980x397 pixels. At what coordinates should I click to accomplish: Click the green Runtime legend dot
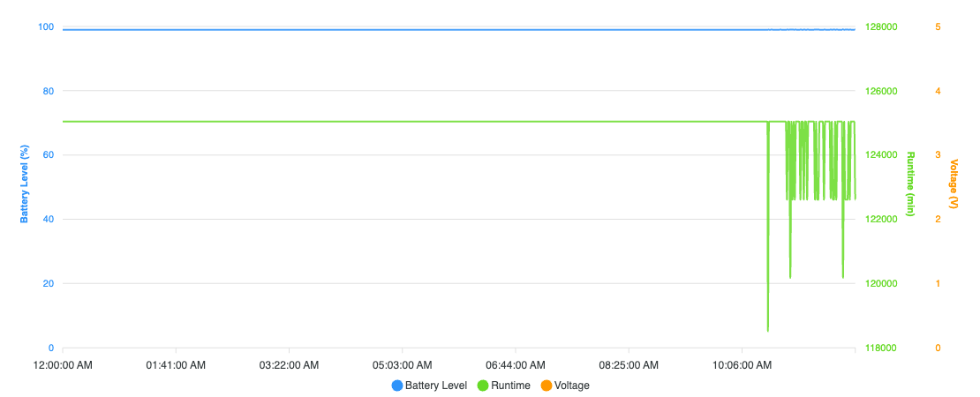click(483, 386)
